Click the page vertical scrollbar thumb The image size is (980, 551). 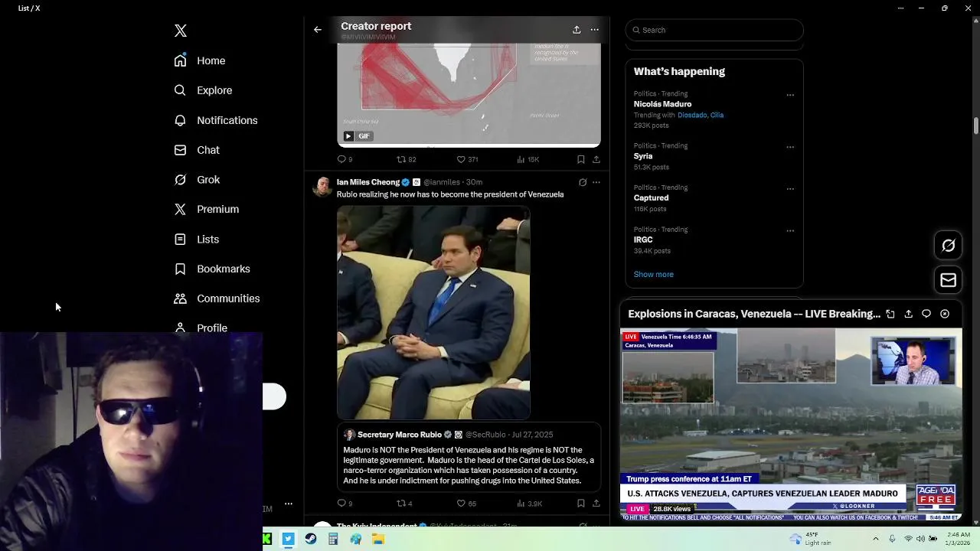(976, 125)
